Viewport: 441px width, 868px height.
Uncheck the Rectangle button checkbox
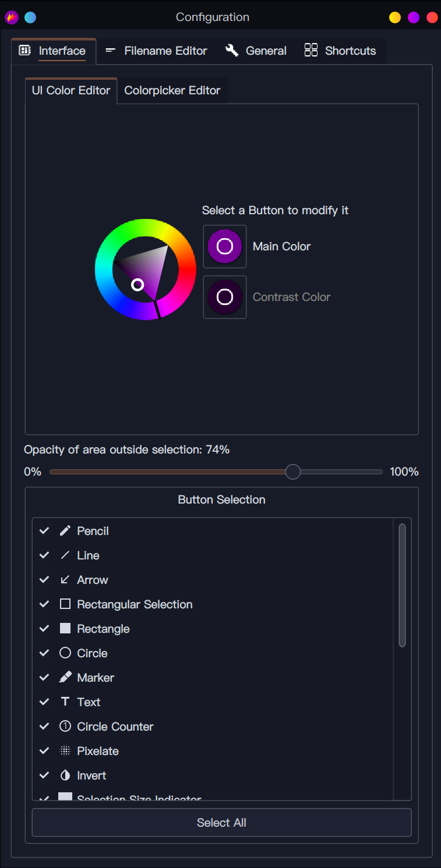coord(44,629)
